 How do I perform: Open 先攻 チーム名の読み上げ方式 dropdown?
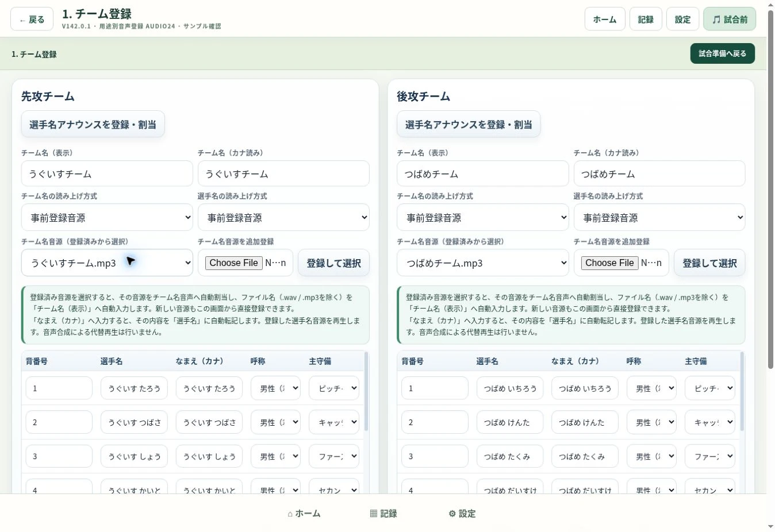[107, 218]
